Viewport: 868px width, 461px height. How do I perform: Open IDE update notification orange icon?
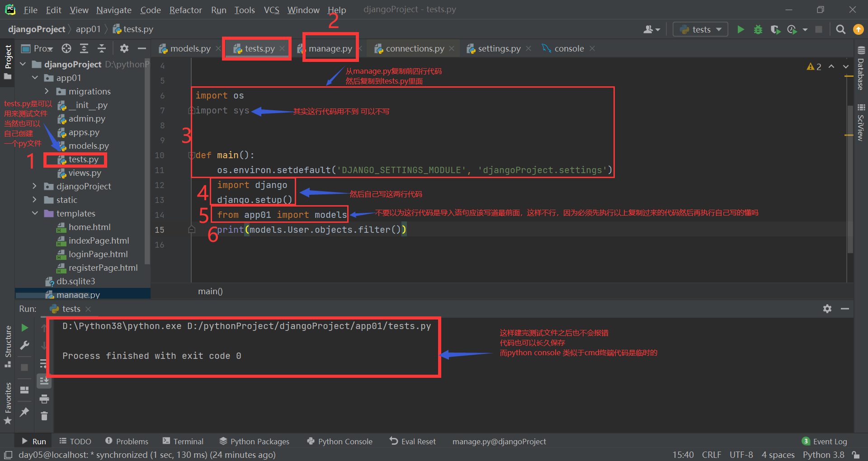pos(858,29)
